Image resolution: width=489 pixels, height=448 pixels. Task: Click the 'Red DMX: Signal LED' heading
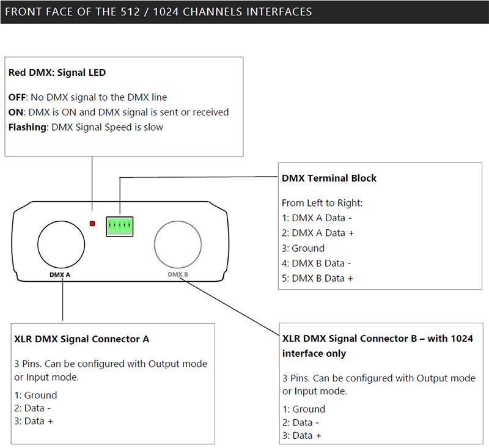pyautogui.click(x=57, y=73)
